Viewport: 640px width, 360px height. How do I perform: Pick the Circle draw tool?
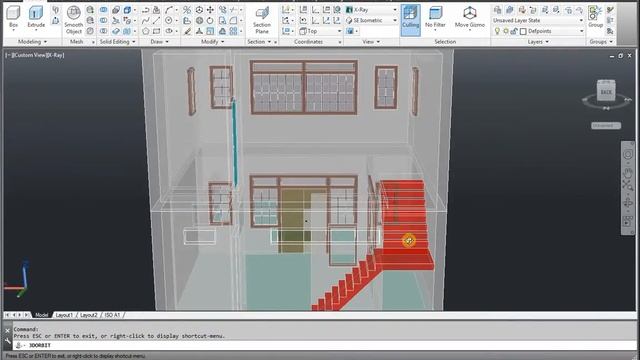(169, 20)
